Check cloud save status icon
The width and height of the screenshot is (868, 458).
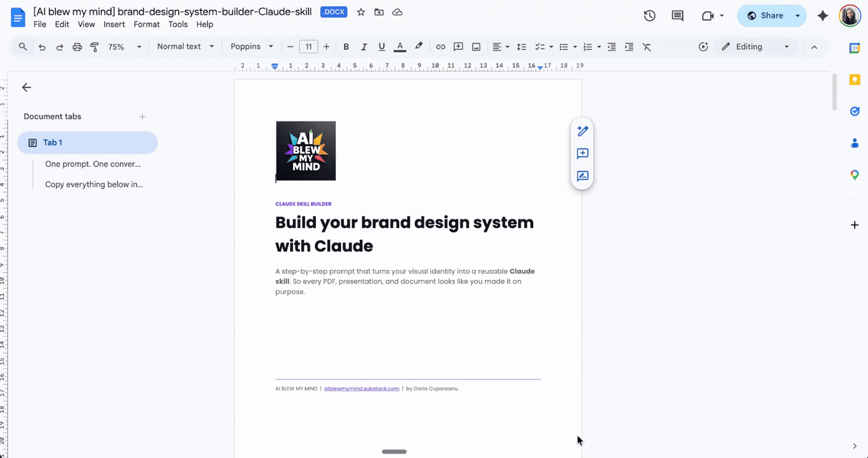point(397,12)
